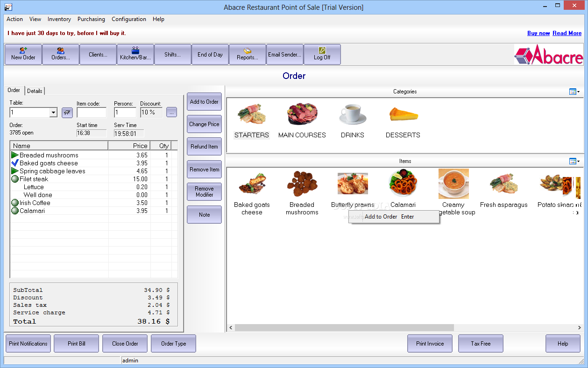
Task: Choose the DESSERTS category icon
Action: [403, 115]
